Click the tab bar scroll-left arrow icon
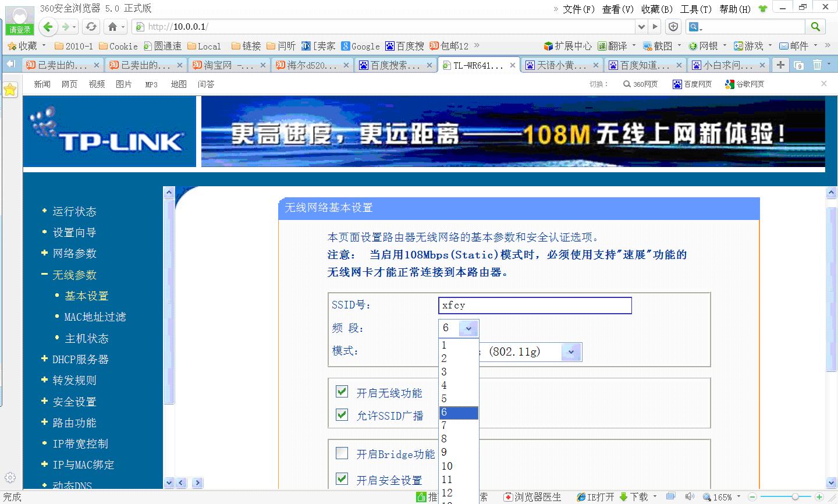Screen dimensions: 838x504 tap(10, 65)
